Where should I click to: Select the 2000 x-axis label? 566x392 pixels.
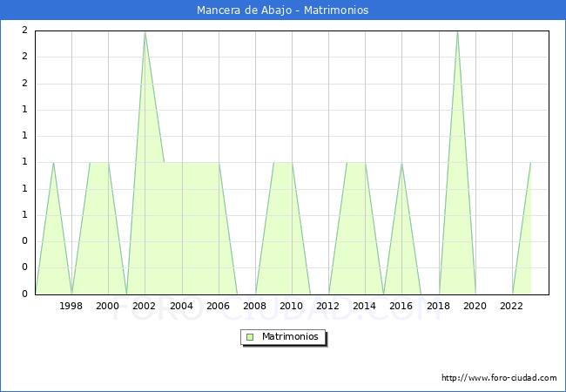click(108, 306)
